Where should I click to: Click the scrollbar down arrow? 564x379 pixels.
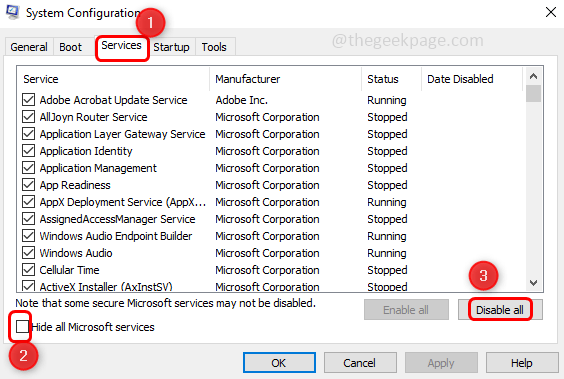click(533, 283)
